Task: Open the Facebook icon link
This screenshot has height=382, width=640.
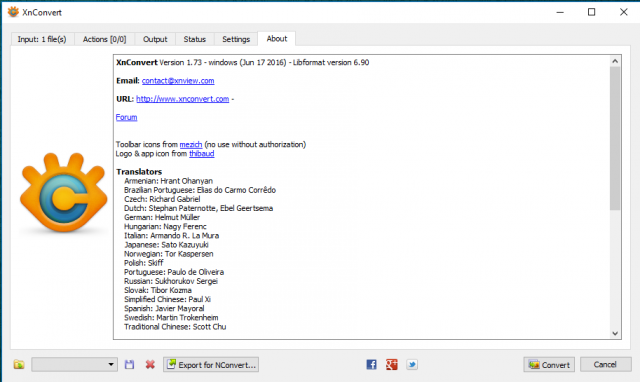Action: click(x=371, y=364)
